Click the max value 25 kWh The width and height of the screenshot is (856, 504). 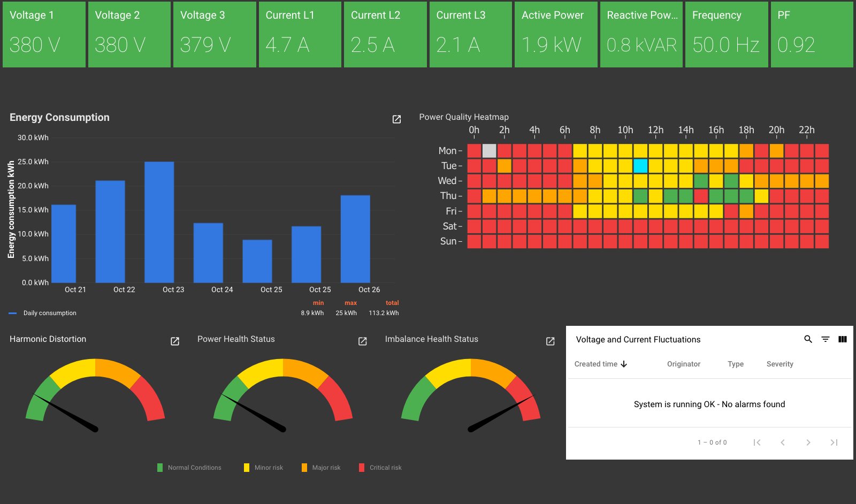tap(346, 313)
